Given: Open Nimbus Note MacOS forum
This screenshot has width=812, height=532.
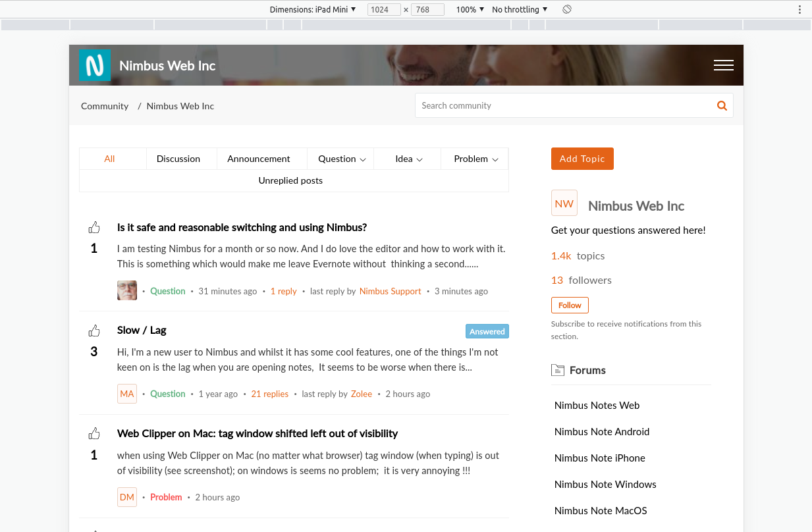Looking at the screenshot, I should click(x=601, y=511).
